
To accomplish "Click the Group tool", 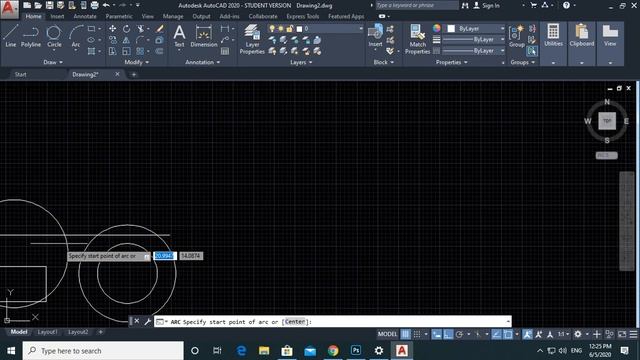I will (x=517, y=36).
